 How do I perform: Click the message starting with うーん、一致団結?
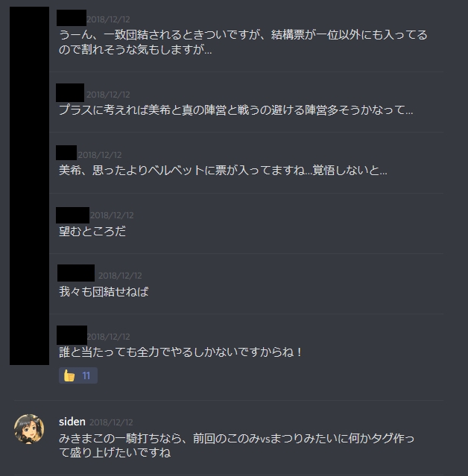coord(243,42)
